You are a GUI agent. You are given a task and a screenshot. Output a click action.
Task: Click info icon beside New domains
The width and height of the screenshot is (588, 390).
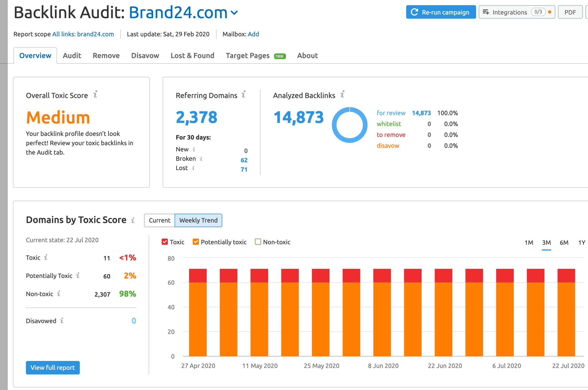click(194, 149)
